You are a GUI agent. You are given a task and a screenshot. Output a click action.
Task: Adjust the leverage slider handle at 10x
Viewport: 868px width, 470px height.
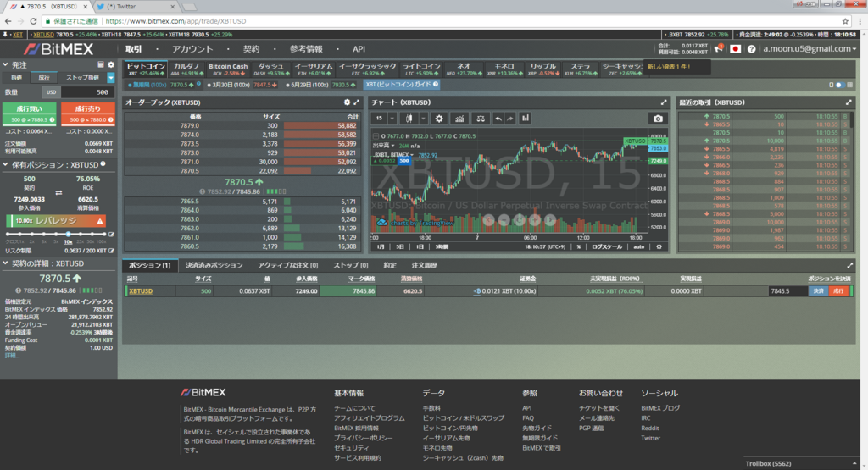click(x=68, y=235)
